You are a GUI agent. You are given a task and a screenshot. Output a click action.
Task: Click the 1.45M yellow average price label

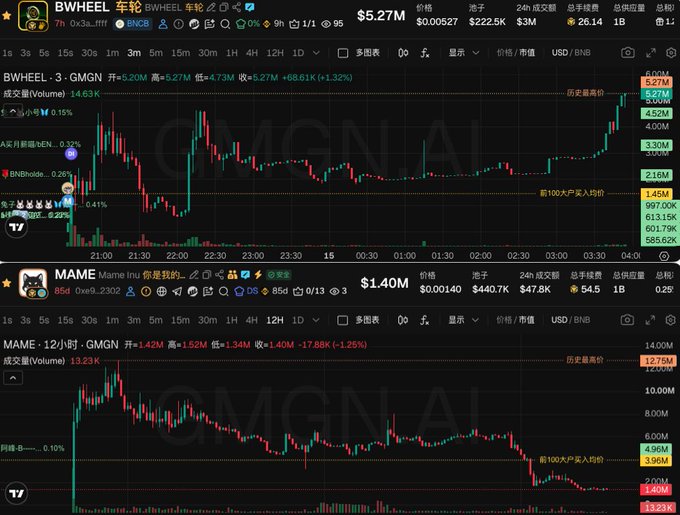(x=656, y=194)
